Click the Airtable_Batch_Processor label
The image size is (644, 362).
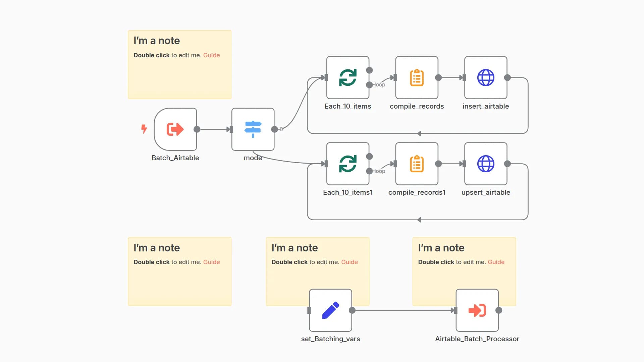click(x=477, y=339)
